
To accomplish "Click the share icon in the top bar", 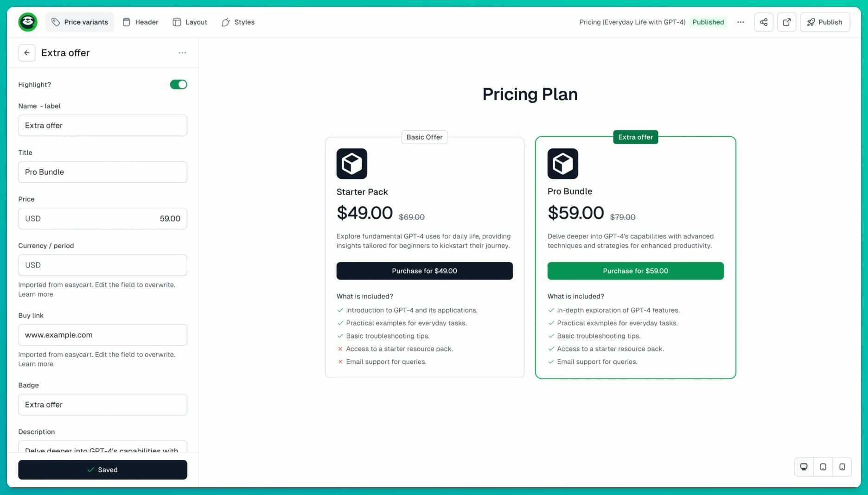I will click(x=763, y=22).
